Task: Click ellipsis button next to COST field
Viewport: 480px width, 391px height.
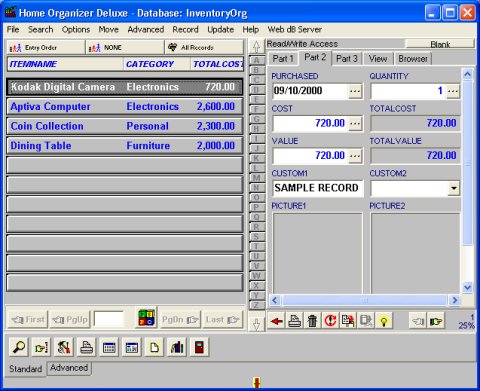Action: pos(355,124)
